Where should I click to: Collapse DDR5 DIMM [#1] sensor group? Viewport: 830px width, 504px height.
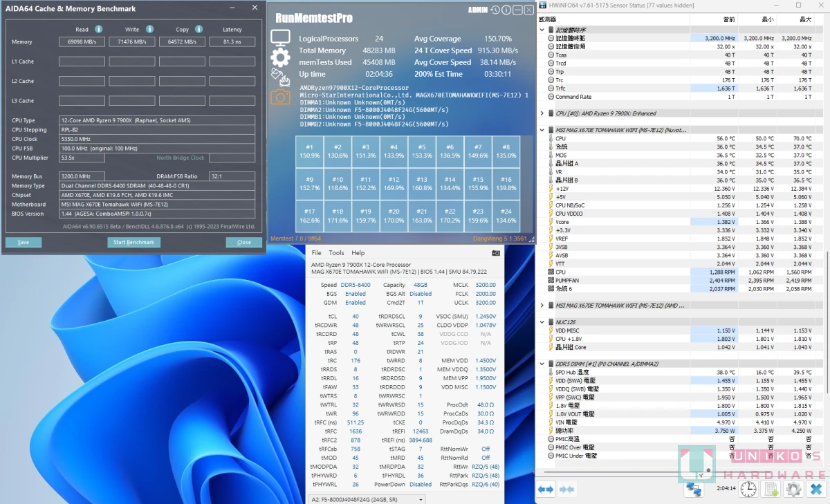click(542, 364)
